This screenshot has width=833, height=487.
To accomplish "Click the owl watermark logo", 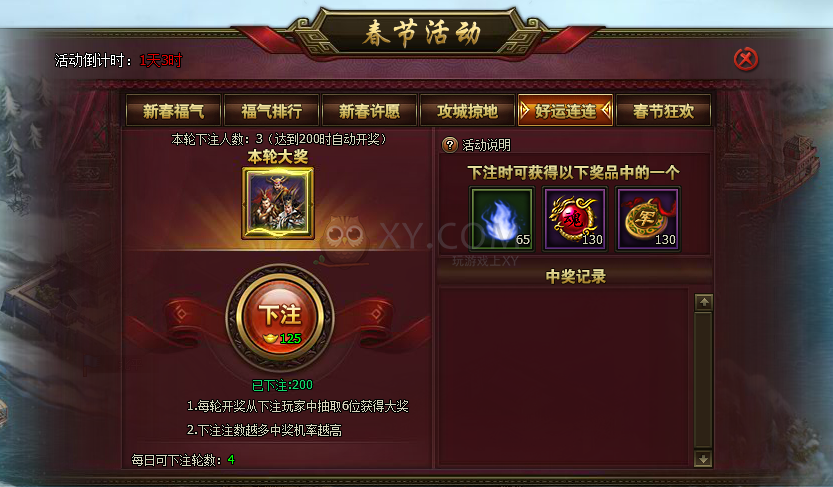I will point(344,238).
